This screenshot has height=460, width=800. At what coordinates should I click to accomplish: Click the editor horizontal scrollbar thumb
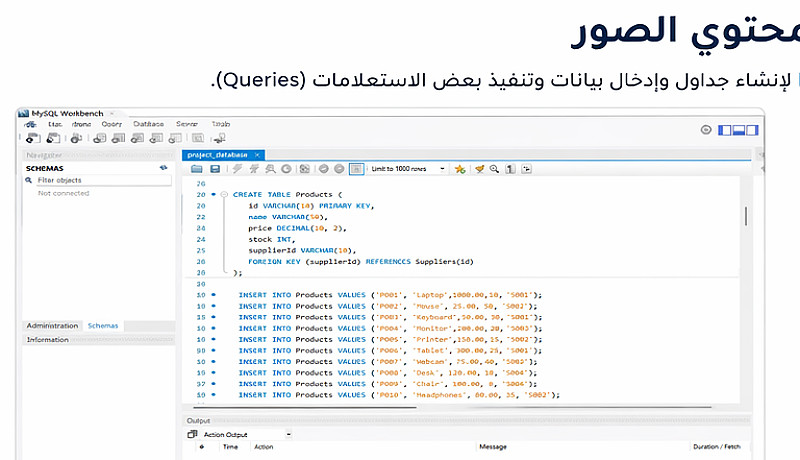(x=305, y=407)
